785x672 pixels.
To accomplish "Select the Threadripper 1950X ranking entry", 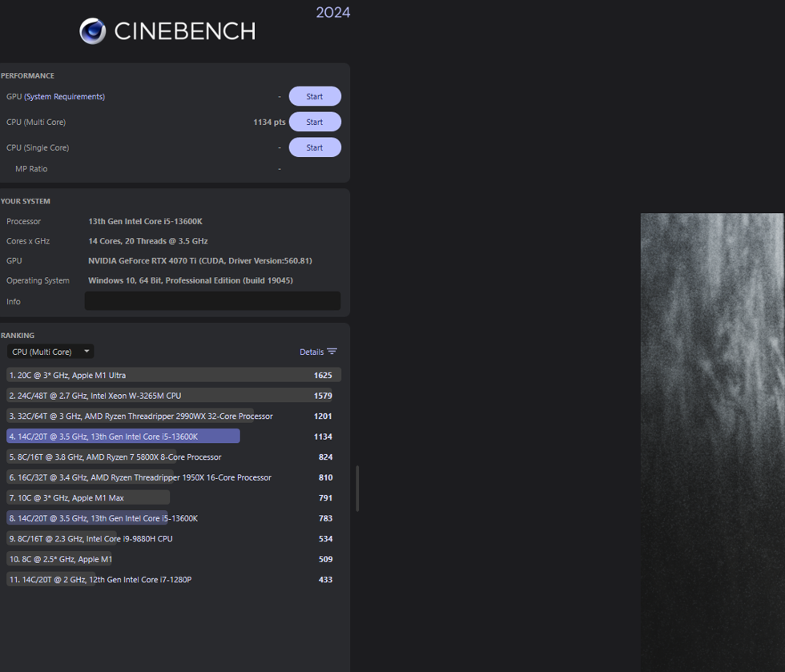I will pos(174,477).
